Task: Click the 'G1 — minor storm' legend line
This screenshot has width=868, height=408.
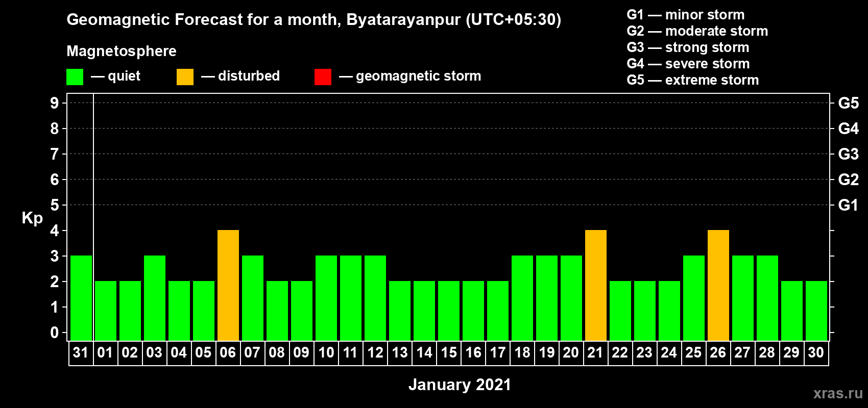Action: [x=686, y=15]
